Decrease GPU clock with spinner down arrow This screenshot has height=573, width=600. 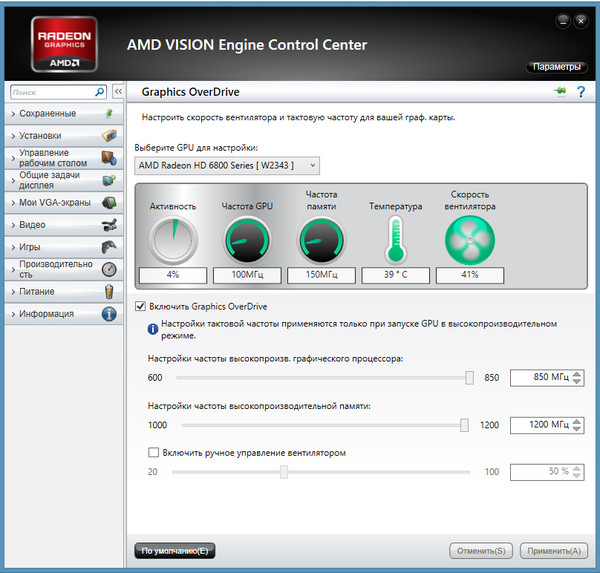tap(577, 381)
